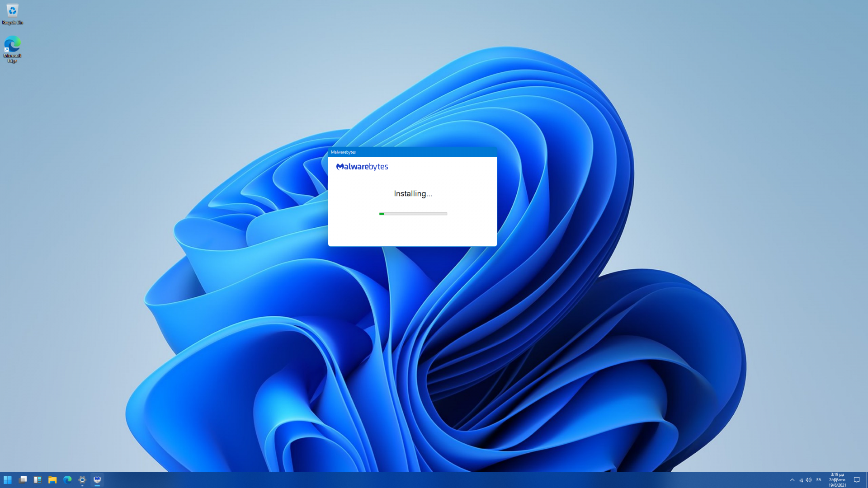Switch to Settings from the taskbar
The width and height of the screenshot is (868, 488).
(x=82, y=480)
